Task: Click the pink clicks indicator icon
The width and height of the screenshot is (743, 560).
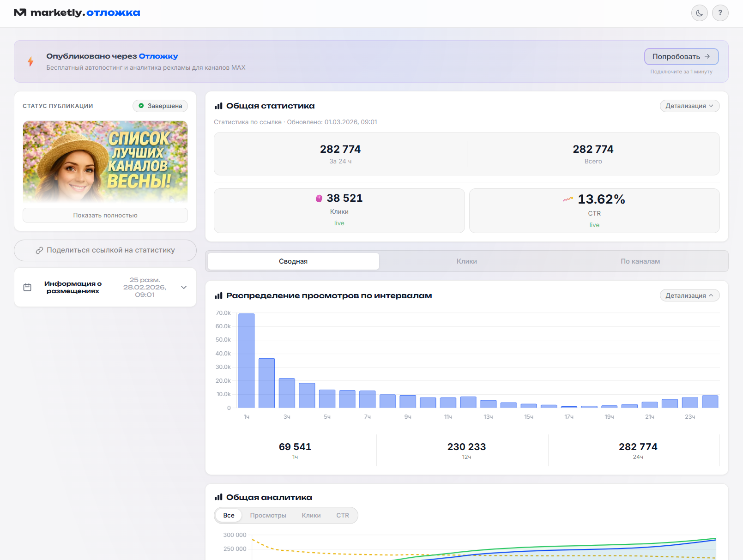Action: point(319,199)
